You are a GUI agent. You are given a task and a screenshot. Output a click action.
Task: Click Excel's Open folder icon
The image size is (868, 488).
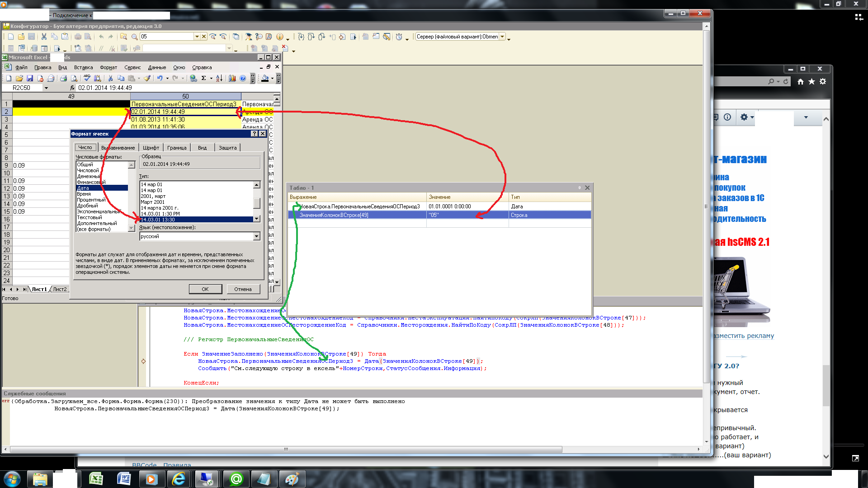tap(19, 78)
